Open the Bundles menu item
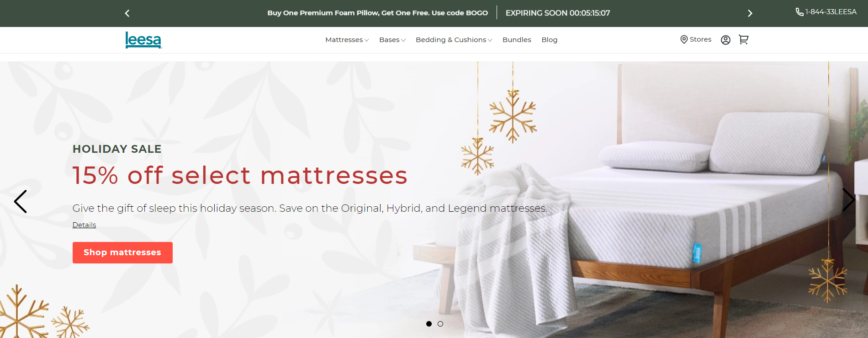 click(517, 40)
